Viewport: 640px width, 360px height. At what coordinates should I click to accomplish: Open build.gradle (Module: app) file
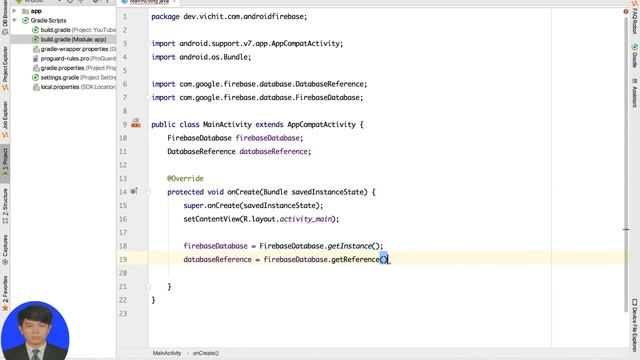[x=73, y=39]
